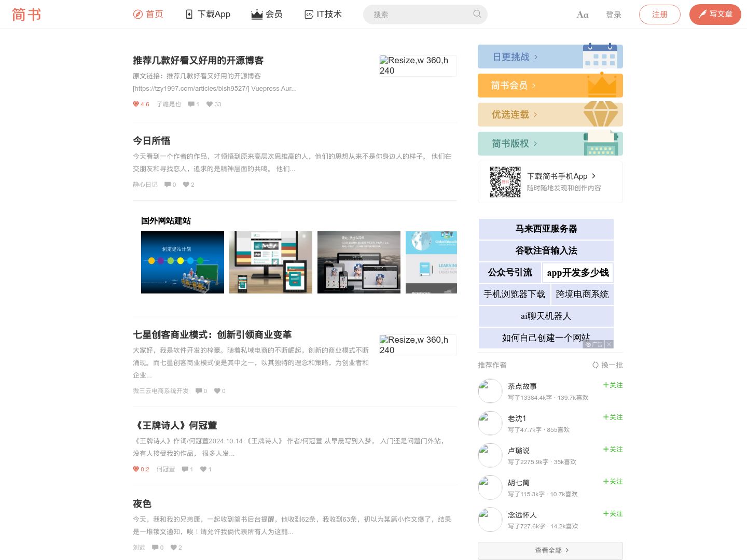747x560 pixels.
Task: Follow author 卢璐说
Action: pos(613,450)
